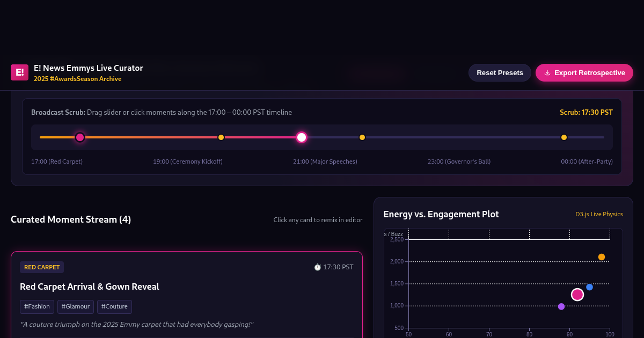
Task: Click the 2,000 y-axis tick label
Action: [x=397, y=261]
